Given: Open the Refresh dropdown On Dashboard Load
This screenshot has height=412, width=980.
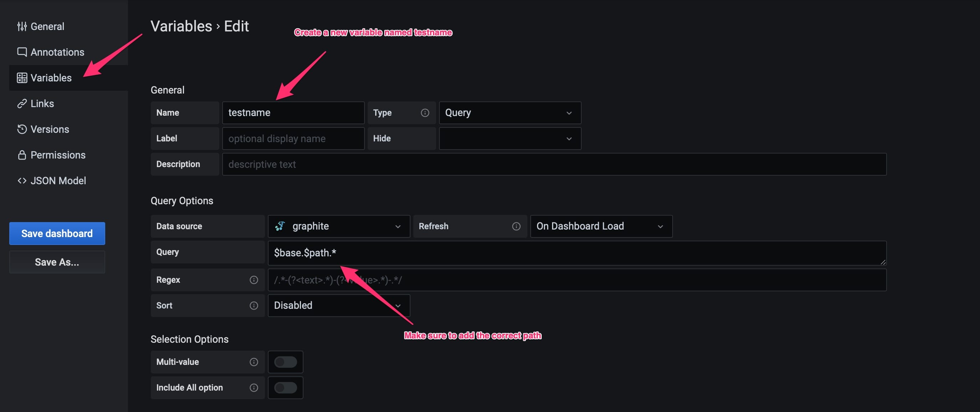Looking at the screenshot, I should pos(601,226).
